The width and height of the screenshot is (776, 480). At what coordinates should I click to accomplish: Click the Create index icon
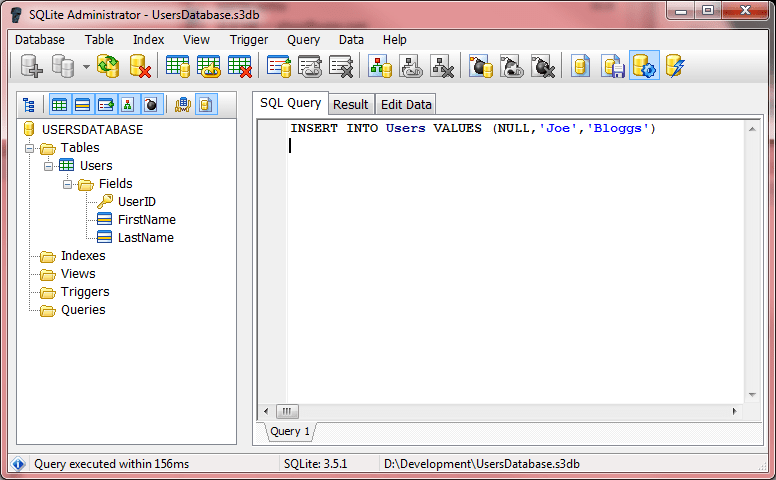click(x=279, y=66)
